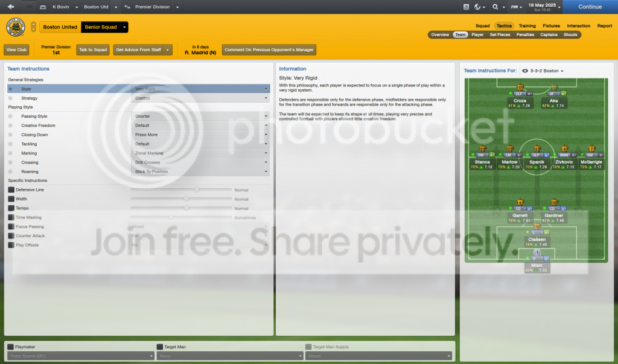Click the Tempo slider handle
This screenshot has width=618, height=364.
coord(186,208)
